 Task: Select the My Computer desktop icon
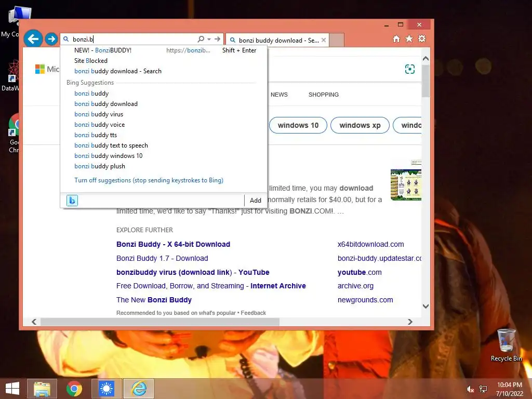[15, 21]
